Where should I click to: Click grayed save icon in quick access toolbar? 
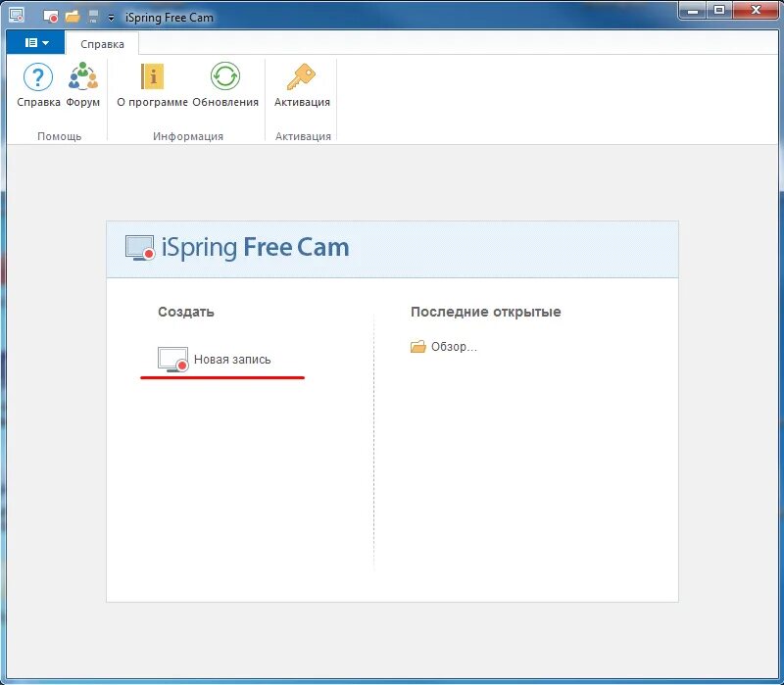click(x=93, y=17)
